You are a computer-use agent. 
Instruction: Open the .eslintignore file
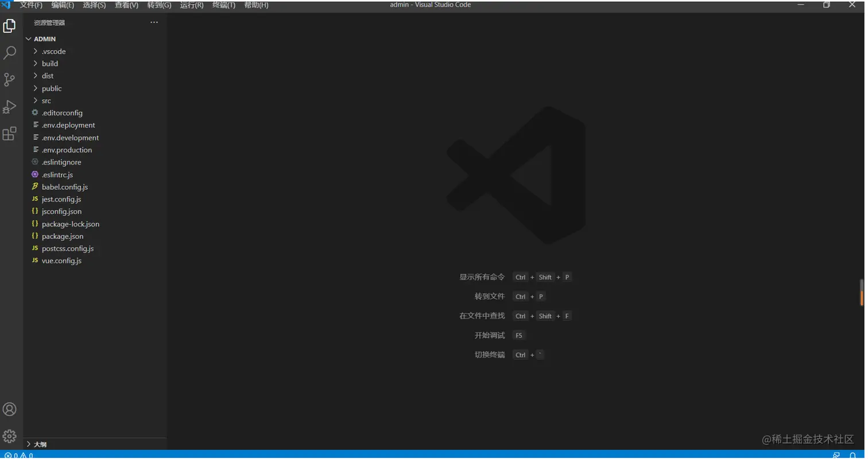coord(95,162)
